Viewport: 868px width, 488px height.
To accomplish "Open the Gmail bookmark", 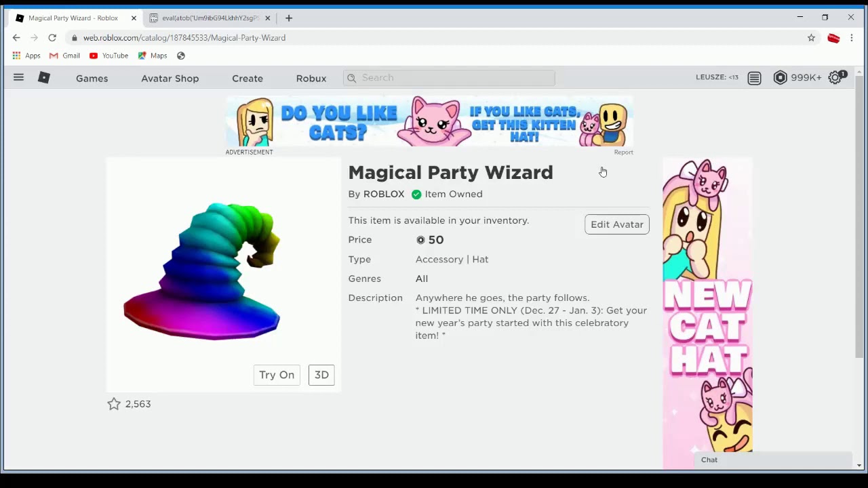I will pyautogui.click(x=64, y=56).
